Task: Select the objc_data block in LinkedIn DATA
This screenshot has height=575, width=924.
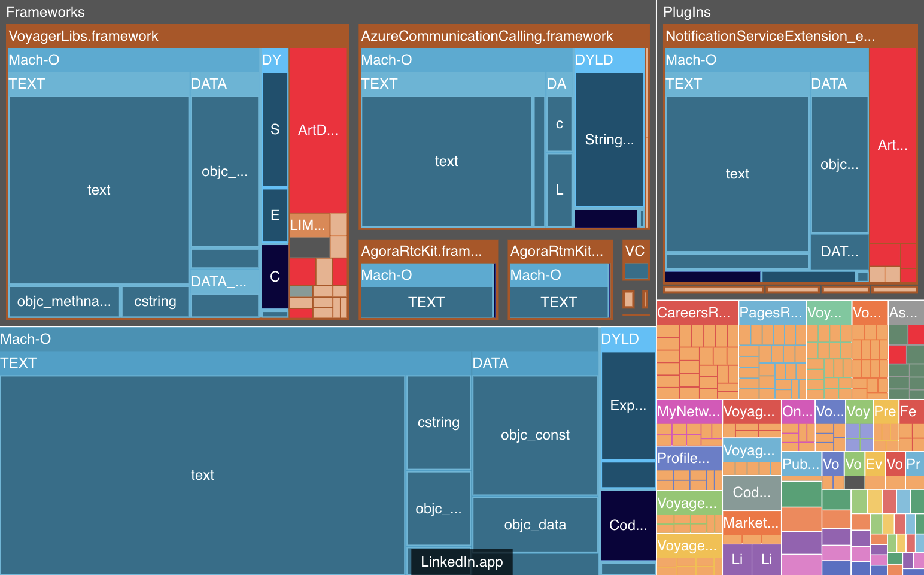Action: coord(535,524)
